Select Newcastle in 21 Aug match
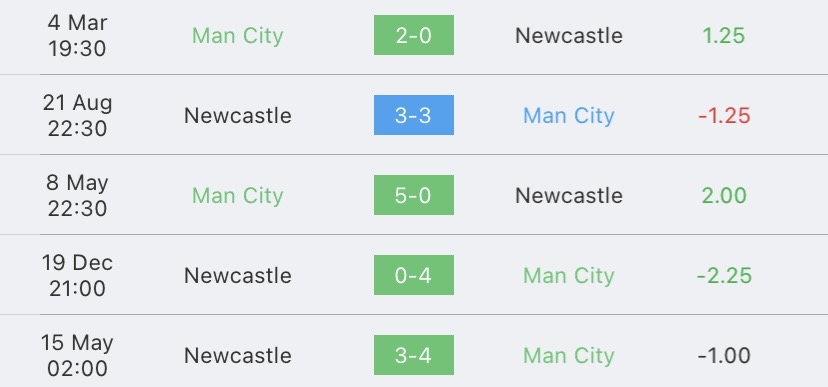This screenshot has width=828, height=387. pos(238,116)
